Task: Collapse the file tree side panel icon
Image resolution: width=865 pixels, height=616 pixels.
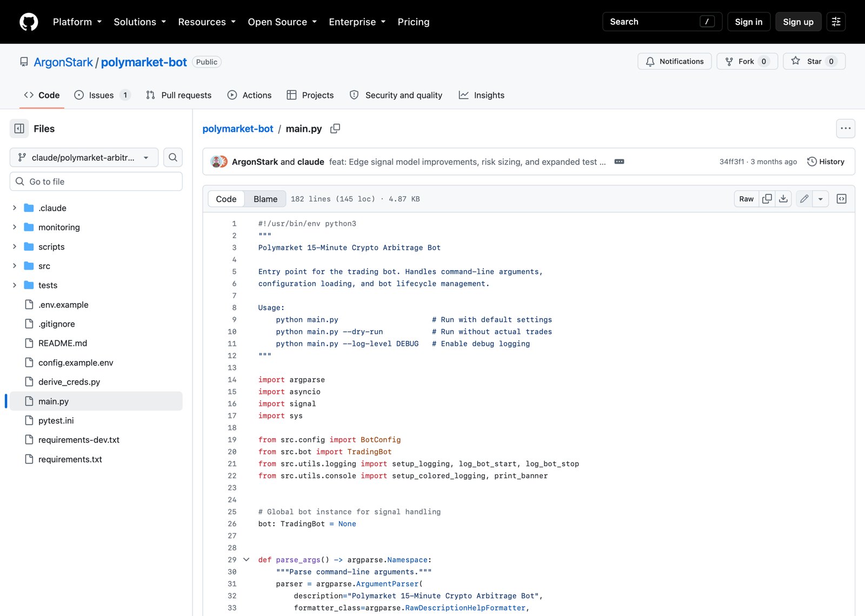Action: coord(19,129)
